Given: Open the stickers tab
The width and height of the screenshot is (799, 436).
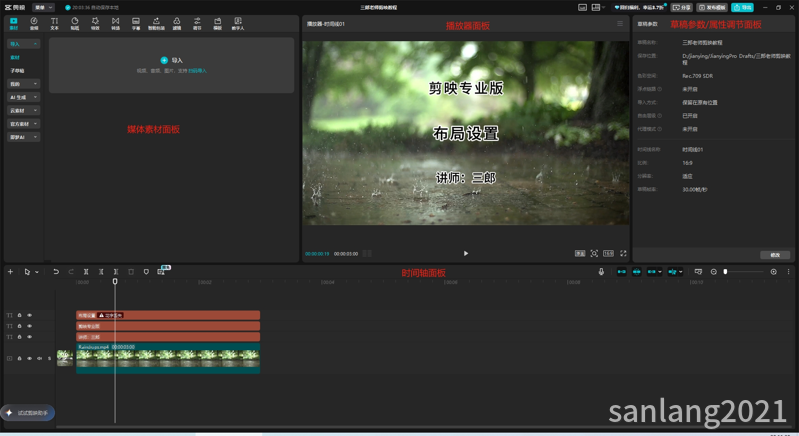Looking at the screenshot, I should pos(75,23).
